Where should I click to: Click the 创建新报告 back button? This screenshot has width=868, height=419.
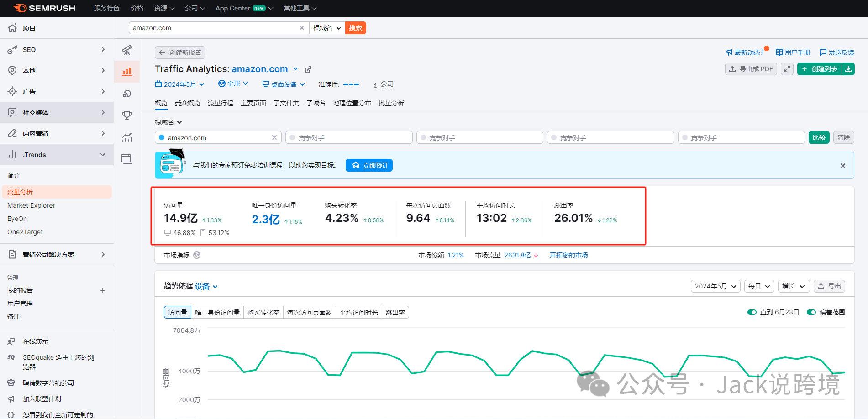tap(180, 52)
